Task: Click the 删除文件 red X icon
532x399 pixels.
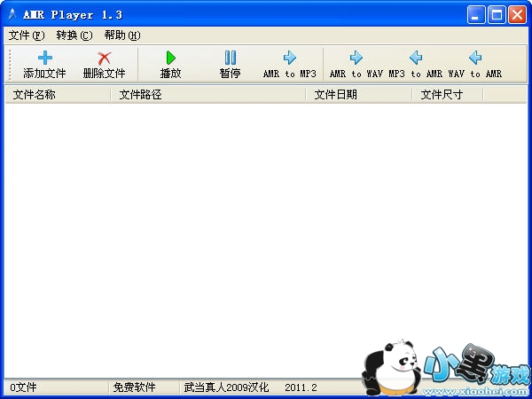Action: click(104, 58)
